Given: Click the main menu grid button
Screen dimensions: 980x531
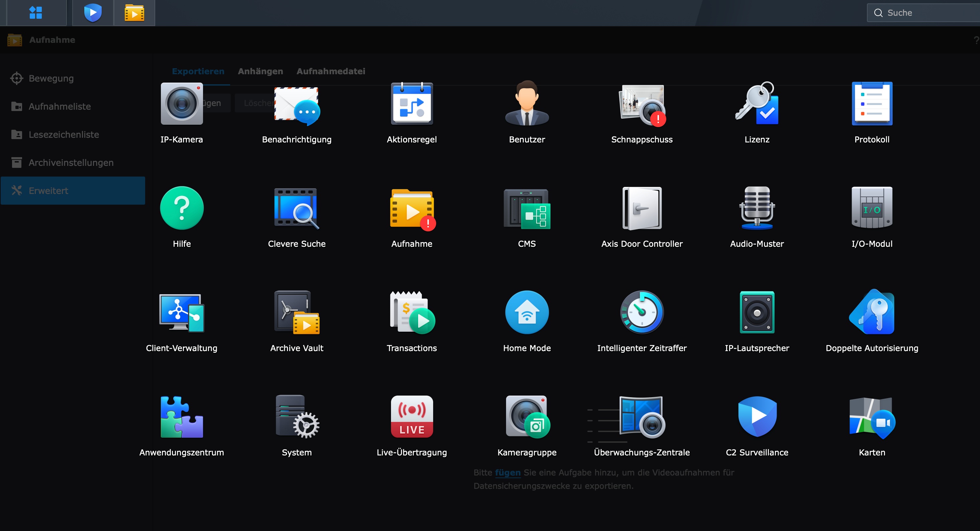Looking at the screenshot, I should [36, 13].
